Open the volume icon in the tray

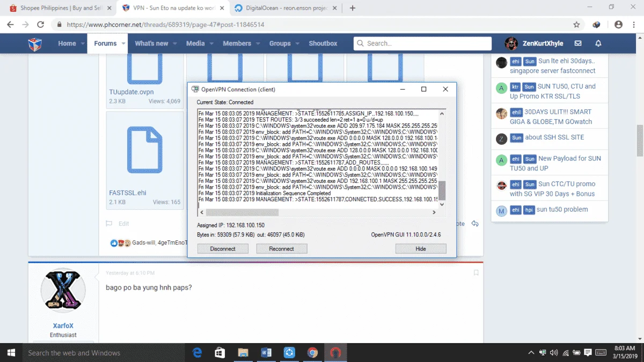coord(554,352)
